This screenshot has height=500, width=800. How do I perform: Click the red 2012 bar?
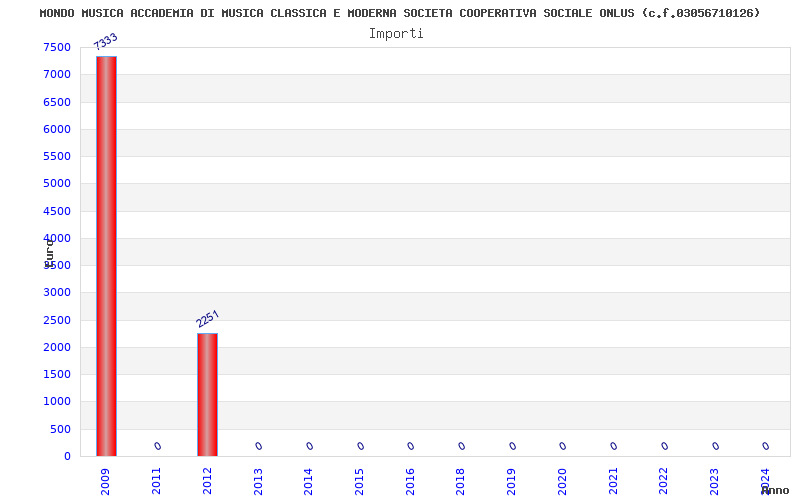click(208, 394)
